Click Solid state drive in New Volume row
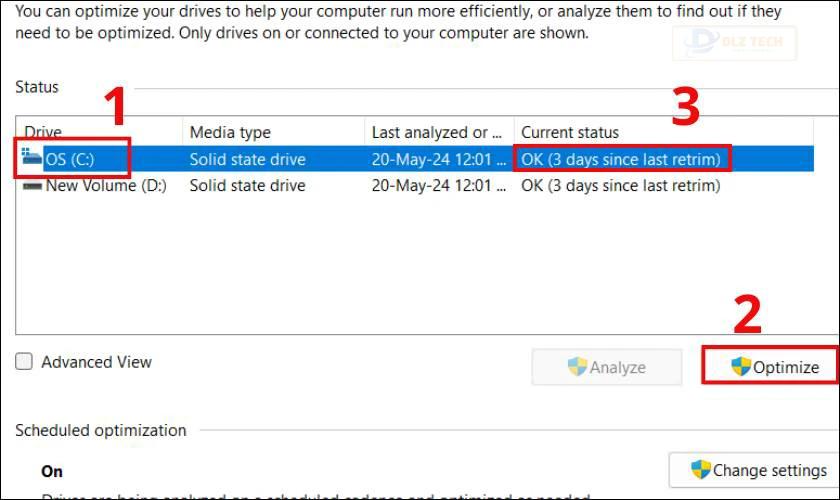 click(x=248, y=185)
